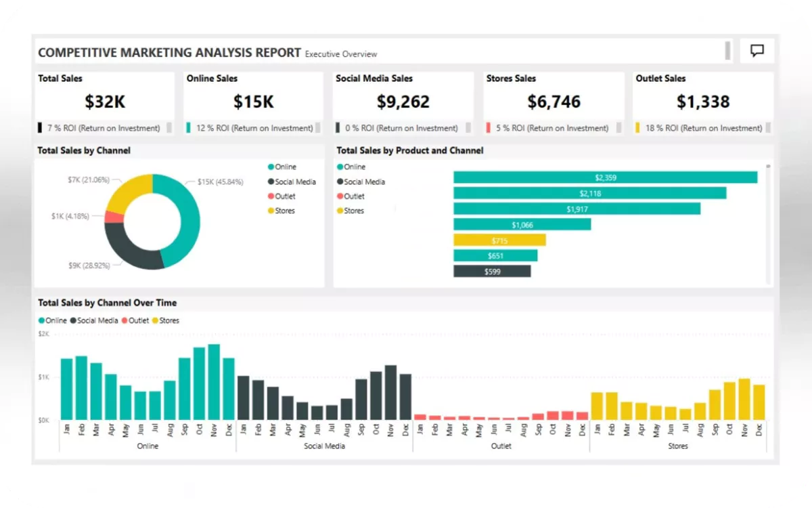Toggle Stores in the Channel Over Time legend
812x508 pixels.
[x=168, y=320]
